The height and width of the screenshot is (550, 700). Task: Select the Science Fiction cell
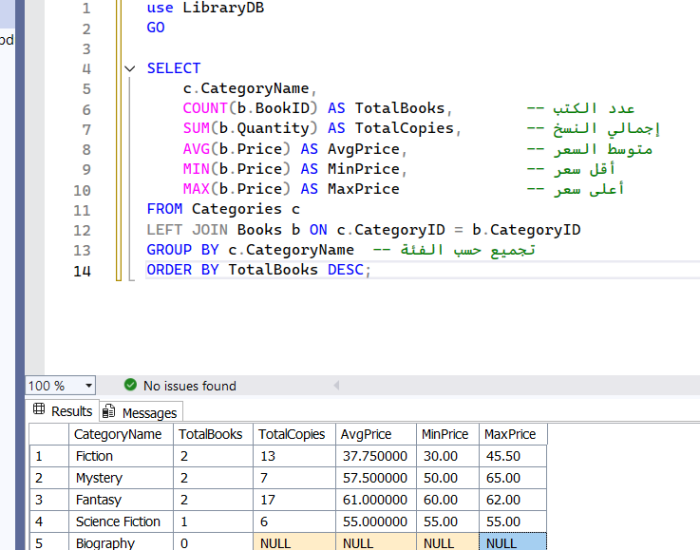pos(118,522)
